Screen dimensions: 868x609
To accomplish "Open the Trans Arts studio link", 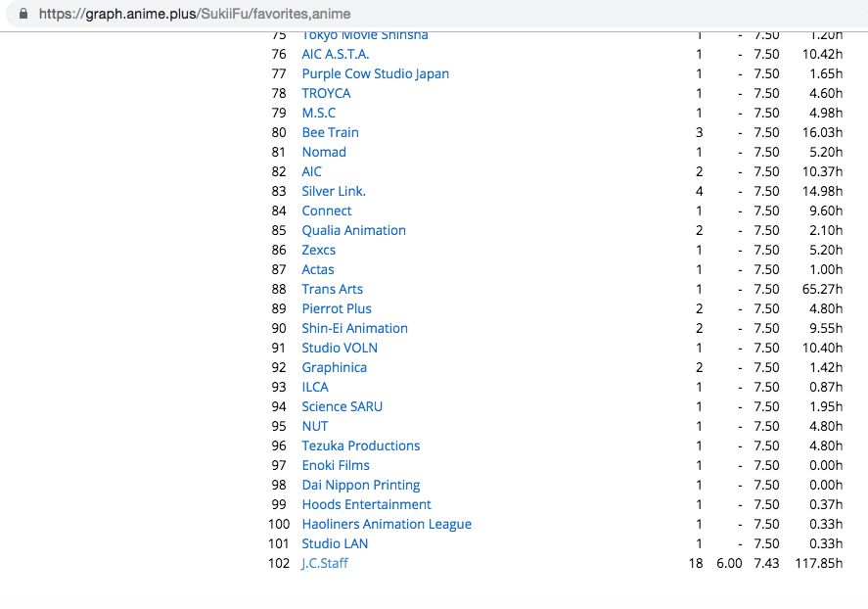I will tap(332, 289).
